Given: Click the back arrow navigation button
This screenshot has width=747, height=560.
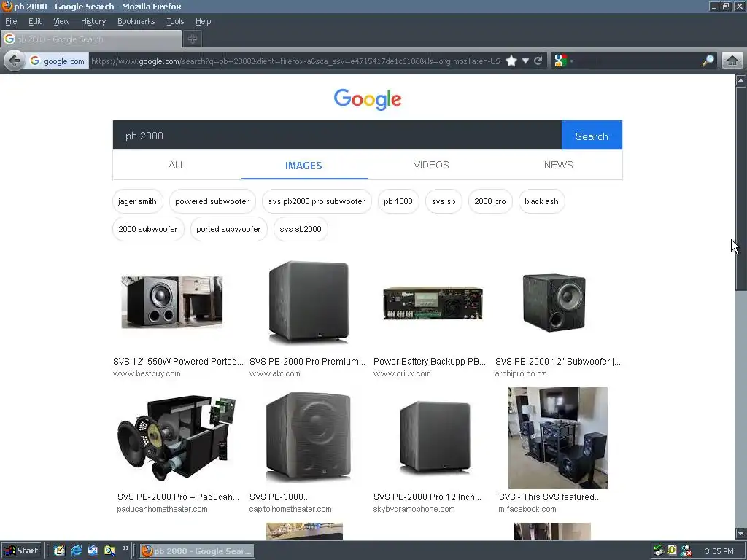Looking at the screenshot, I should coord(15,61).
